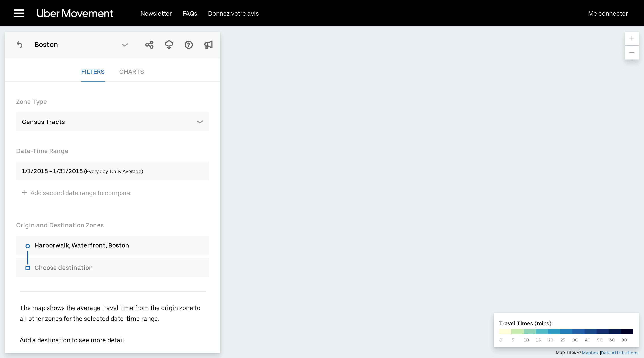Open the help question mark icon
The height and width of the screenshot is (358, 644).
[189, 45]
